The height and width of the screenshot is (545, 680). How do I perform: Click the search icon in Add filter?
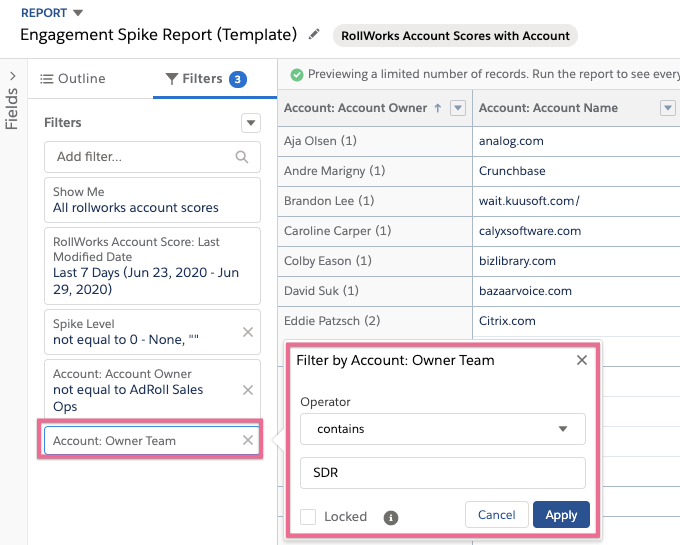(x=242, y=157)
